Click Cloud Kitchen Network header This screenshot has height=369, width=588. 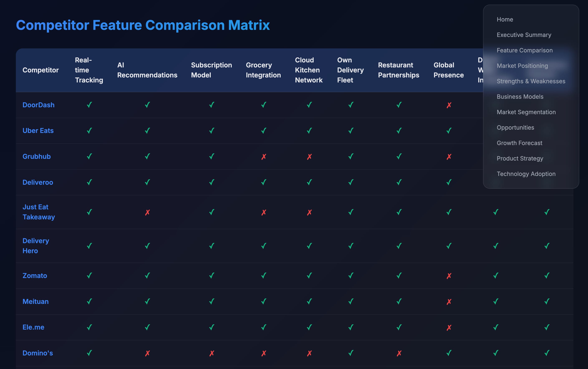(309, 70)
